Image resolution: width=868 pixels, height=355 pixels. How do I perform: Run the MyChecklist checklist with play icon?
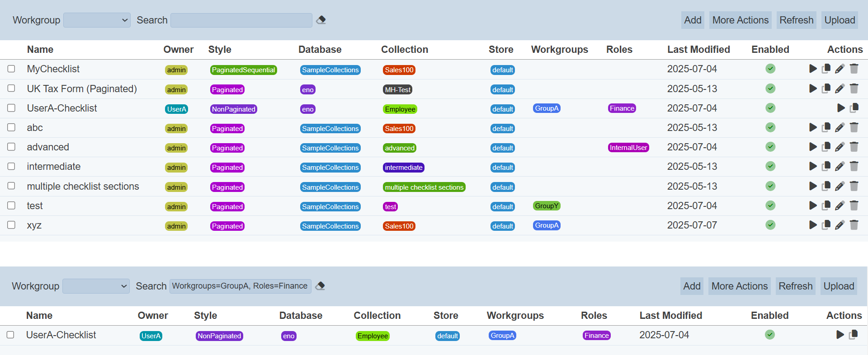point(813,69)
